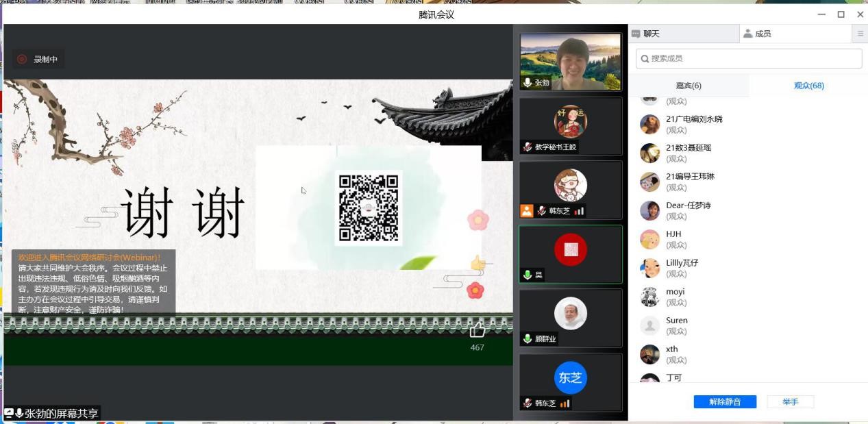868x424 pixels.
Task: Click the 搜索成员 search field
Action: pyautogui.click(x=749, y=59)
